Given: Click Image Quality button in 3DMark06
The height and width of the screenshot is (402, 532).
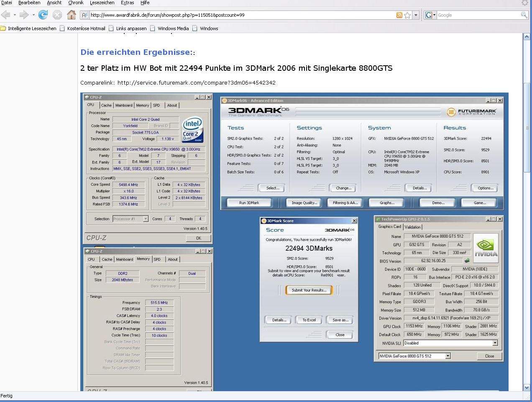Looking at the screenshot, I should point(304,203).
